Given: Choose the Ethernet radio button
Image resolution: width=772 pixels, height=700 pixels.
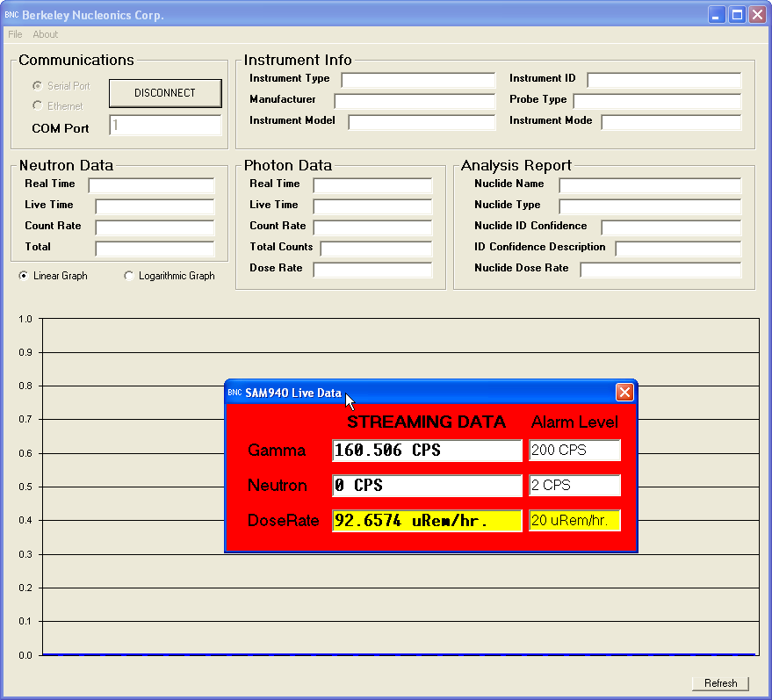Looking at the screenshot, I should click(x=37, y=105).
